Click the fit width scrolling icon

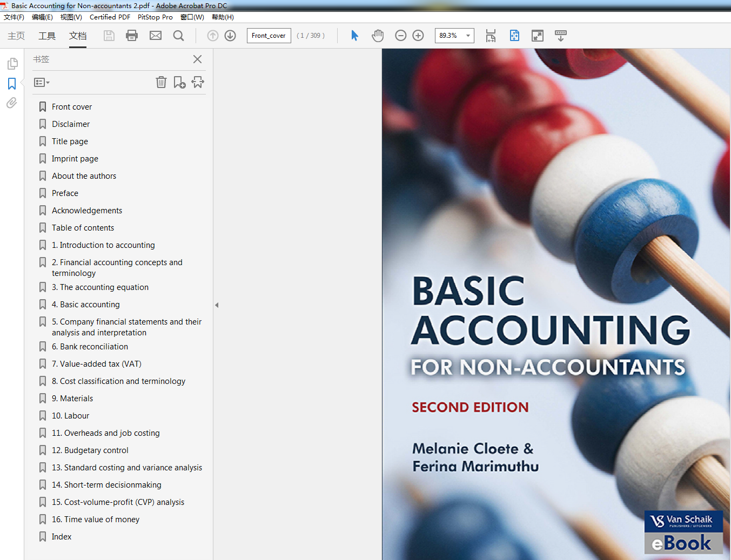491,36
